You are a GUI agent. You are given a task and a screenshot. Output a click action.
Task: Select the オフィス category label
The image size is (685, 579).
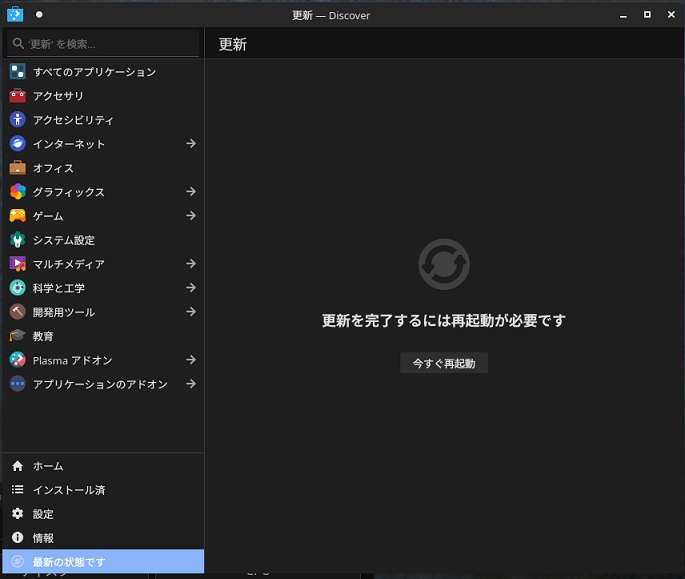53,168
